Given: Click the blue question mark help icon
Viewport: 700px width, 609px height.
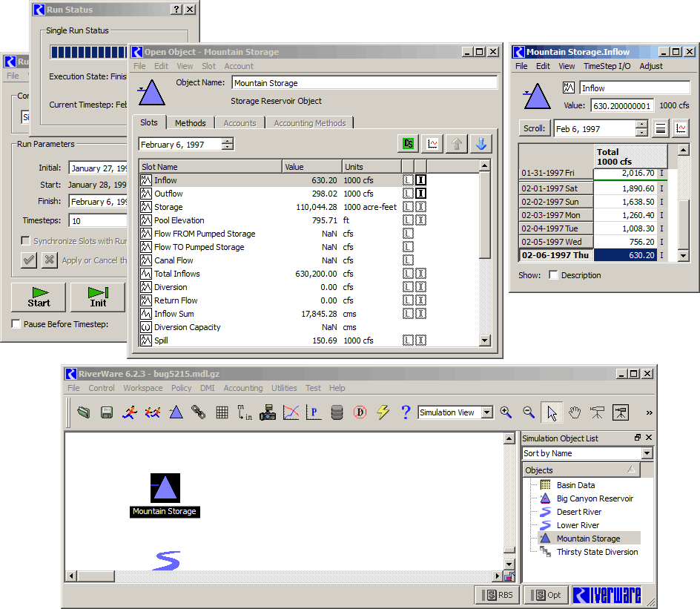Looking at the screenshot, I should click(406, 412).
